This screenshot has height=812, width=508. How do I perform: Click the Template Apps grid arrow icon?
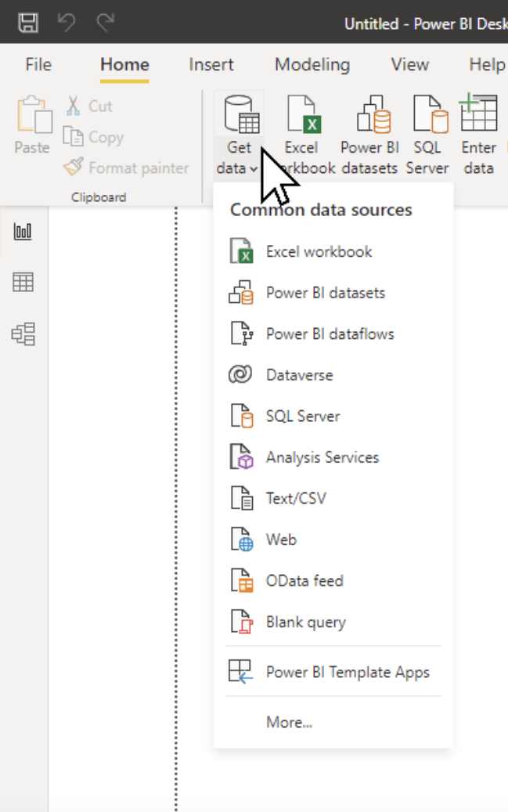pyautogui.click(x=241, y=672)
